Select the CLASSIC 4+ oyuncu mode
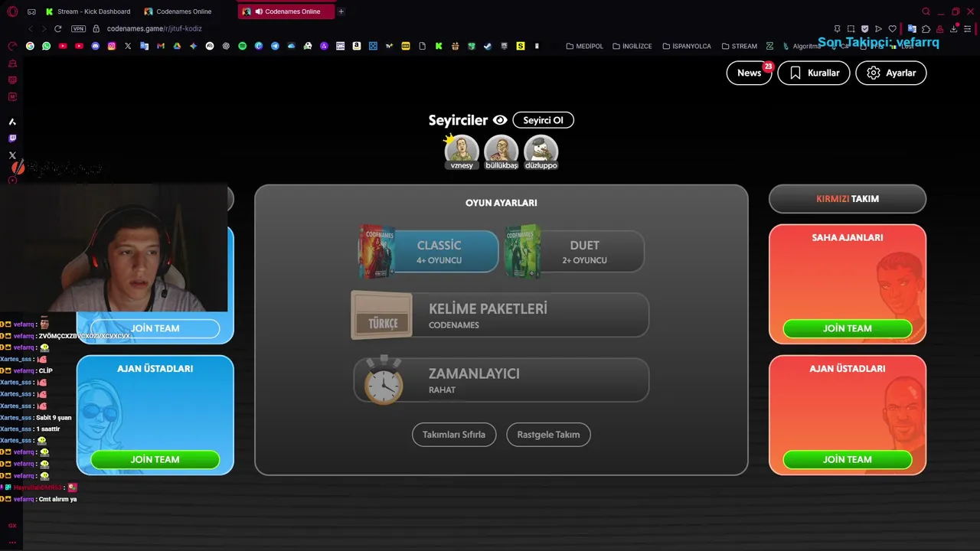 429,252
